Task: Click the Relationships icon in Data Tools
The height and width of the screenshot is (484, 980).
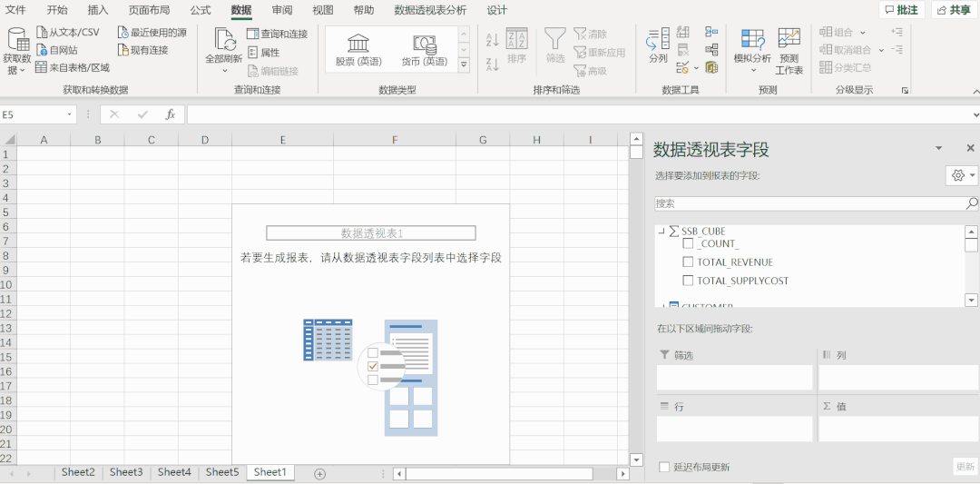Action: point(711,50)
